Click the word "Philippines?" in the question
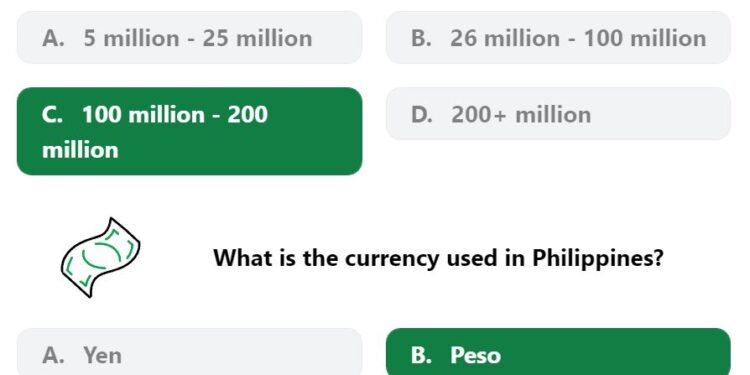Viewport: 750px width, 375px height. click(598, 259)
